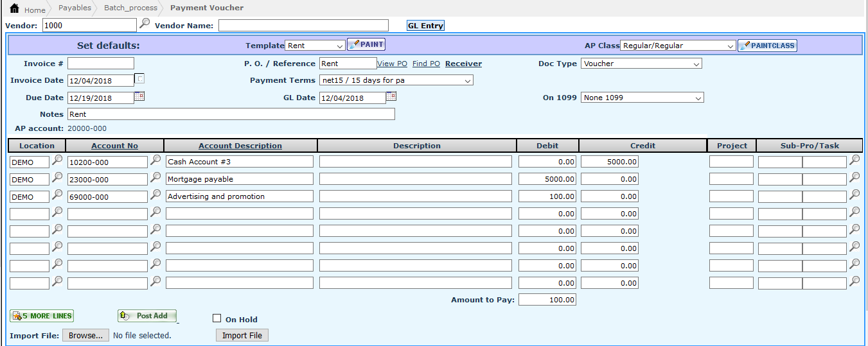Click account lookup icon next to 10200-000
This screenshot has height=346, width=868.
tap(155, 160)
